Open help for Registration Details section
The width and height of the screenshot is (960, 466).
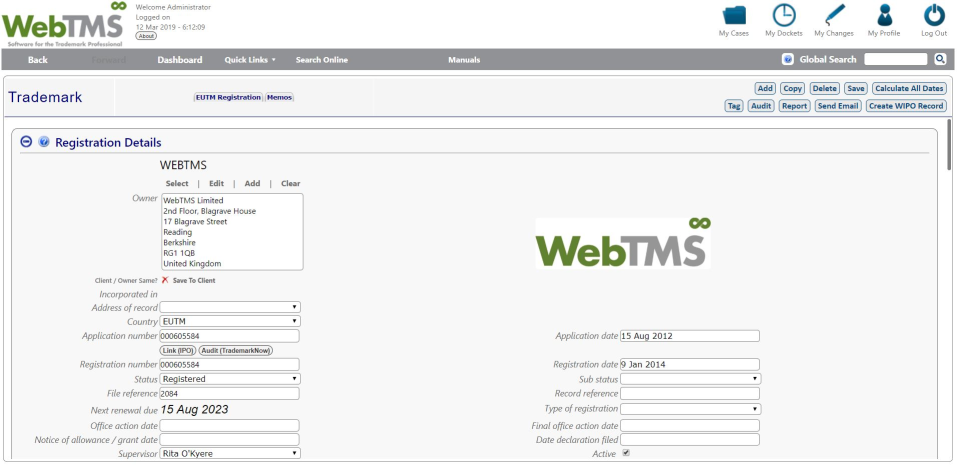click(43, 141)
